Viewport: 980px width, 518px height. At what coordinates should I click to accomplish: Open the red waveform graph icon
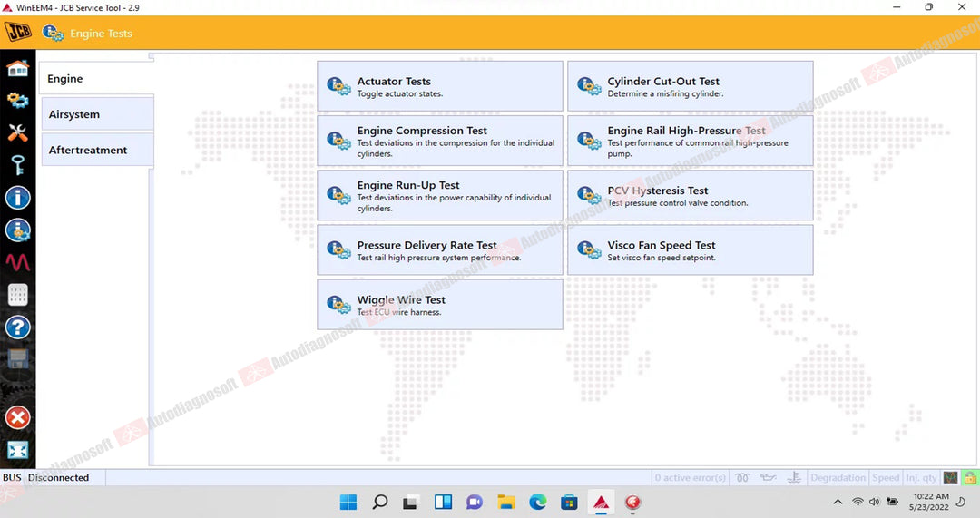pyautogui.click(x=17, y=262)
